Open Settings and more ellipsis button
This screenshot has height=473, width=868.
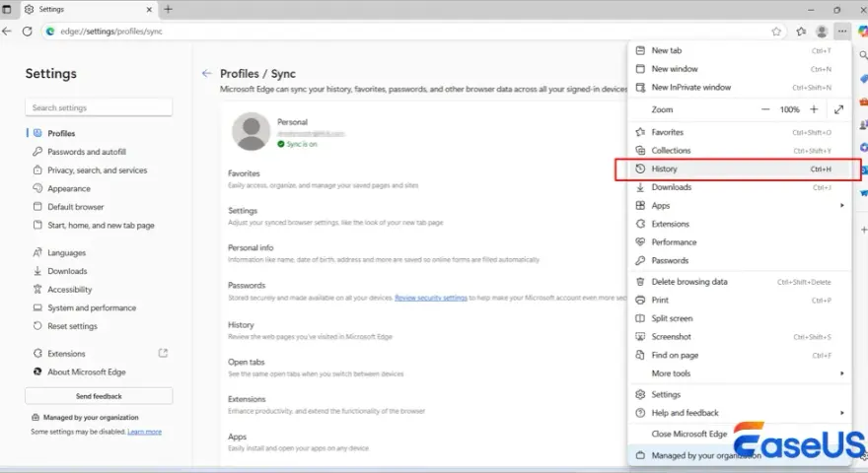click(842, 32)
